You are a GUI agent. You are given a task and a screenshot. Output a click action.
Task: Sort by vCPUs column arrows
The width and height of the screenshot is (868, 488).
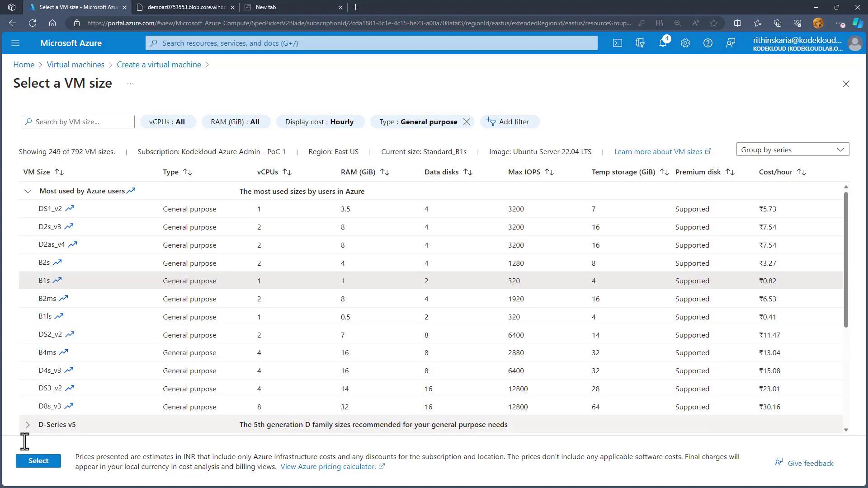point(287,172)
